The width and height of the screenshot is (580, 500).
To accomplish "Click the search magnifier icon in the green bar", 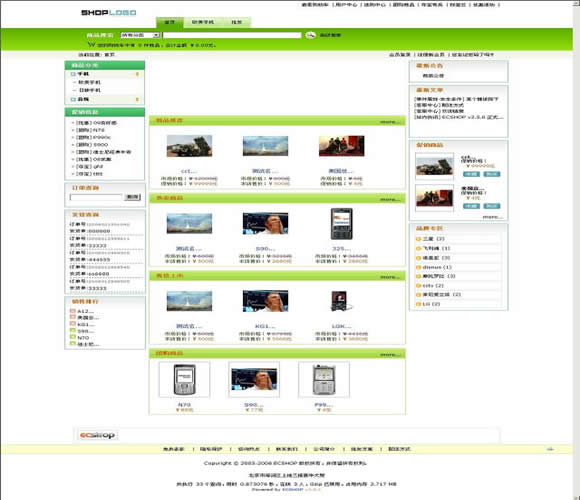I will (310, 35).
